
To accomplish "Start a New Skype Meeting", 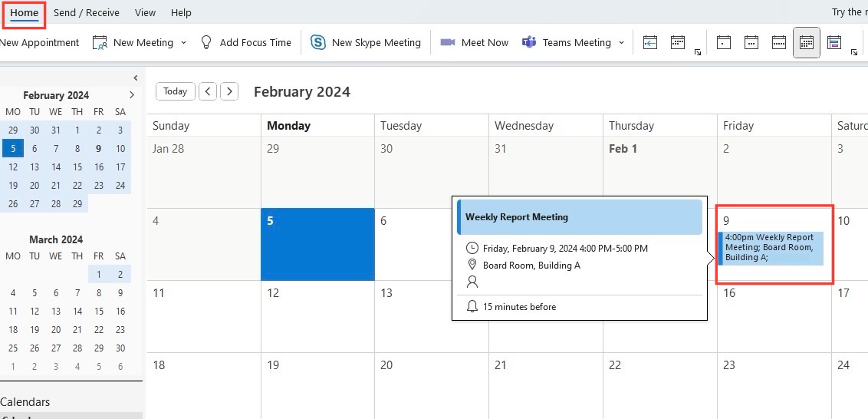I will coord(365,43).
